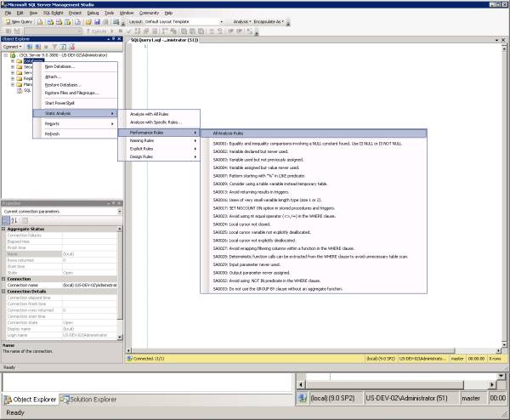
Task: Click the connection icon left of 'Connected. (1/1)' in status bar
Action: click(x=129, y=359)
